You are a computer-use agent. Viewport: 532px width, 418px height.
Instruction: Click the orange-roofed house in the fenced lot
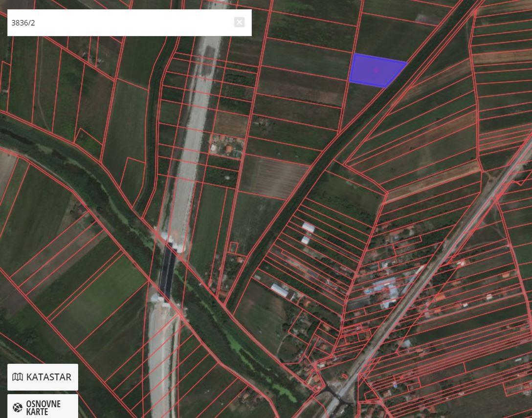[229, 149]
